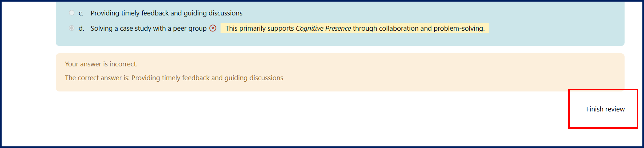Click the 'd.' option letter

click(x=81, y=29)
